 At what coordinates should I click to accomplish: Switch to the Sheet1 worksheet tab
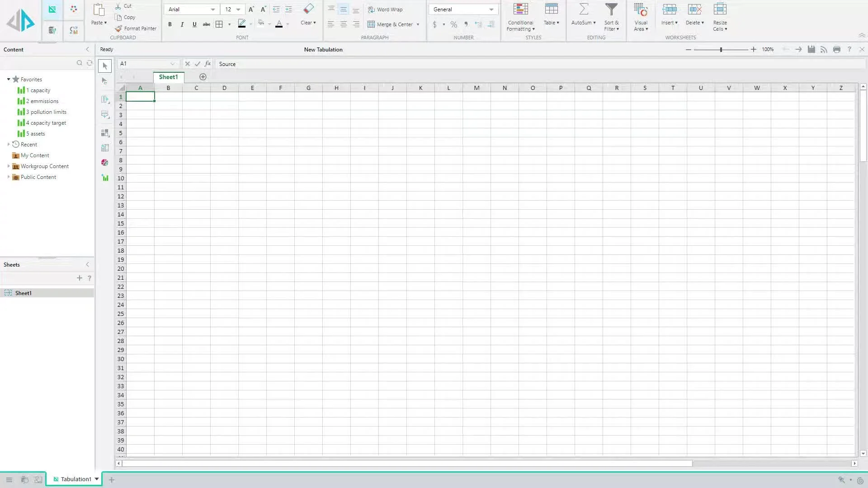click(168, 77)
